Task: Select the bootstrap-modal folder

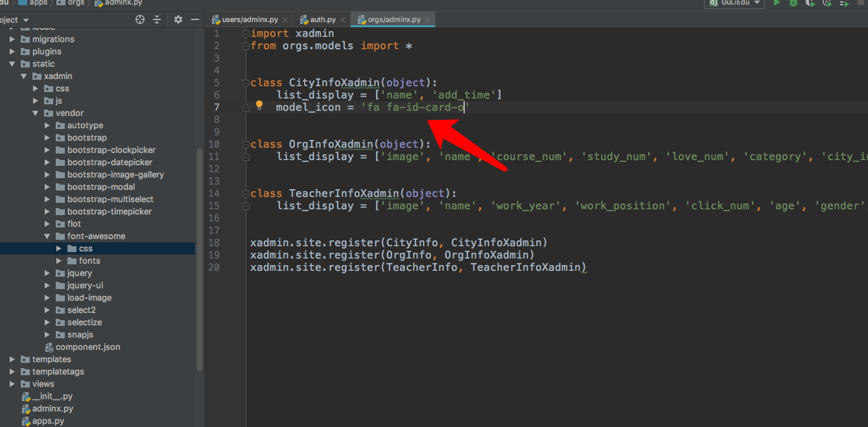Action: [x=101, y=187]
